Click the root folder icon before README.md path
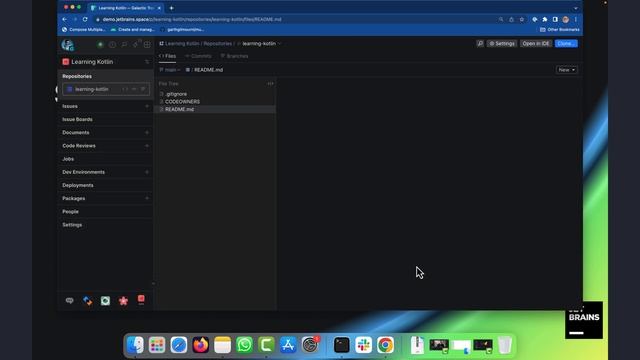 [x=187, y=70]
